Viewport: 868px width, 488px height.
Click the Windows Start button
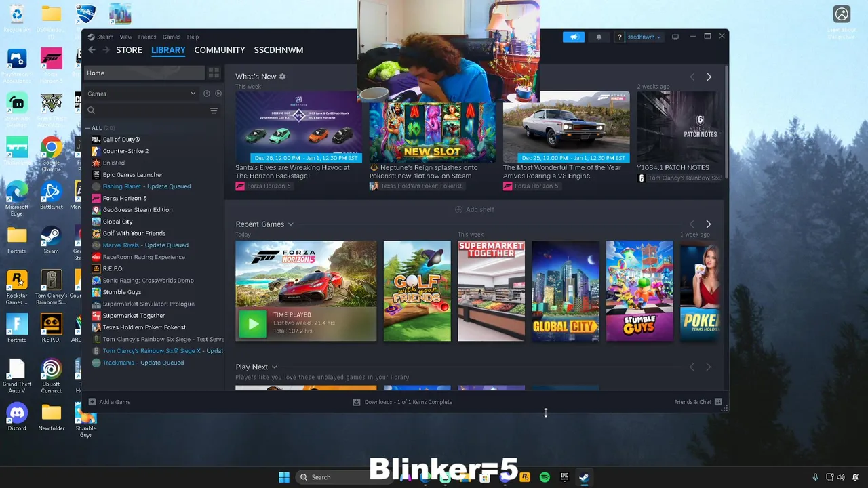[x=284, y=477]
